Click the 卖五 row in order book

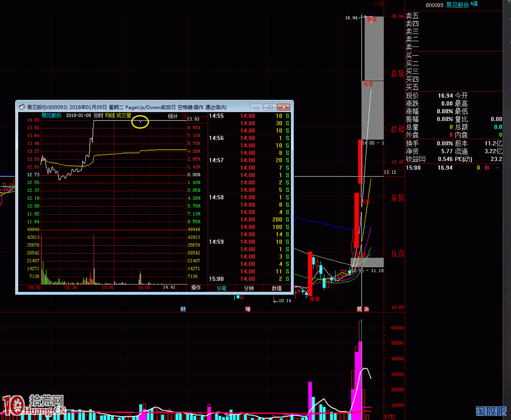(x=454, y=16)
